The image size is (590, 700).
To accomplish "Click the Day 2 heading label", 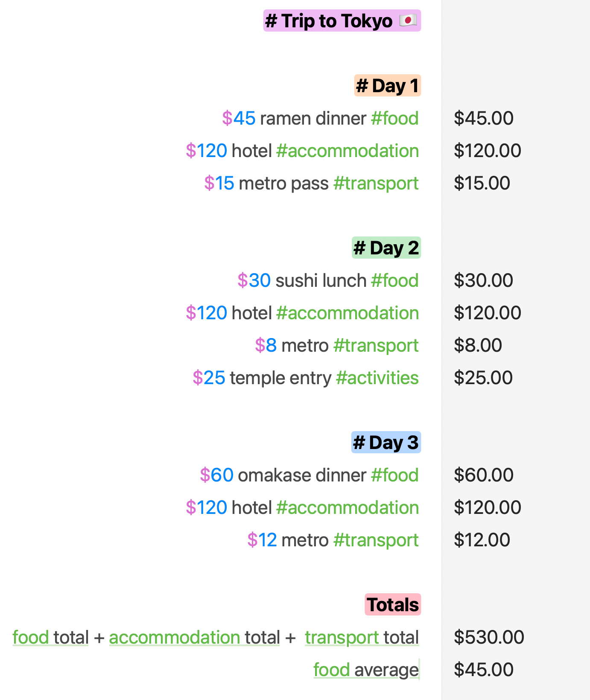I will pos(386,248).
